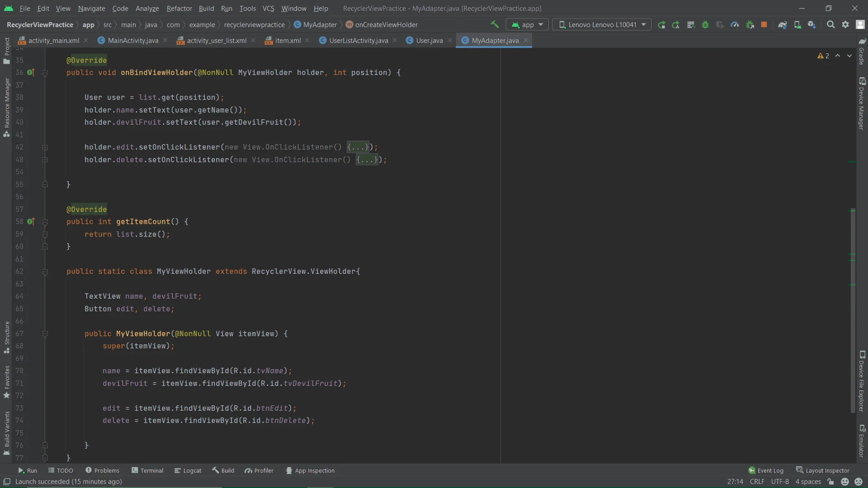Open the Profiler tool window
The width and height of the screenshot is (868, 488).
259,470
